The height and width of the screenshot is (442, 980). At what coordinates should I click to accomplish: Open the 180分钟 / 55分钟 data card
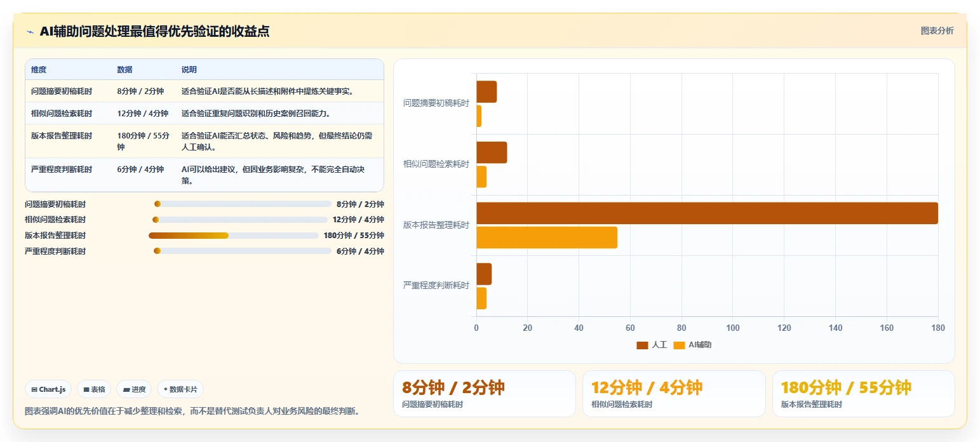point(864,394)
